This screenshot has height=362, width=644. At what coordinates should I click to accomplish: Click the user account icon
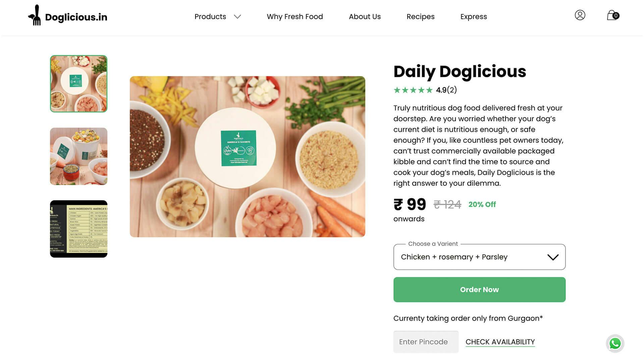[x=580, y=15]
